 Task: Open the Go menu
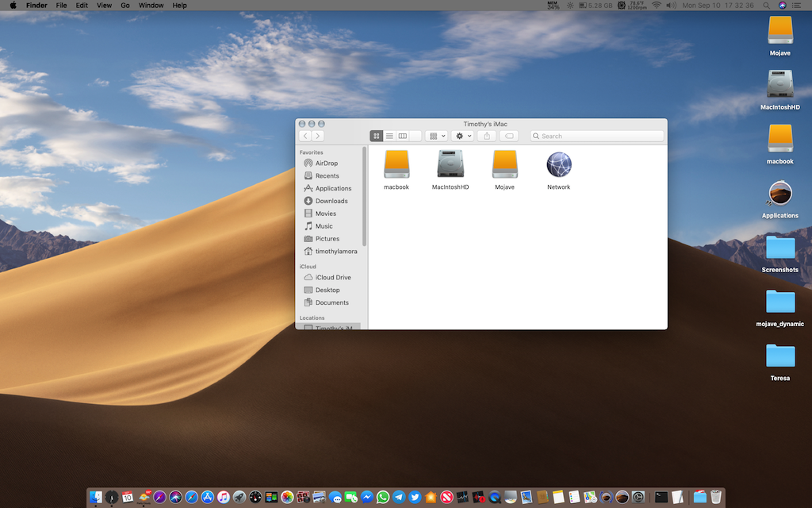pos(124,6)
